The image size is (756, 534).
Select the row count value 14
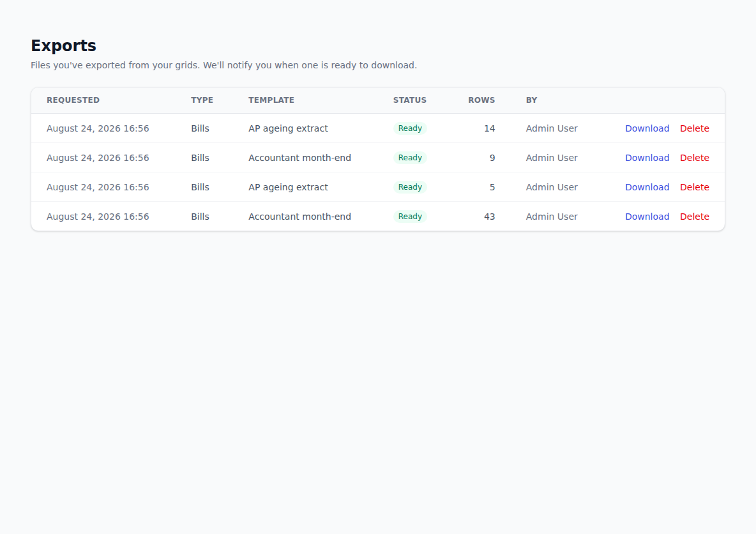[489, 128]
